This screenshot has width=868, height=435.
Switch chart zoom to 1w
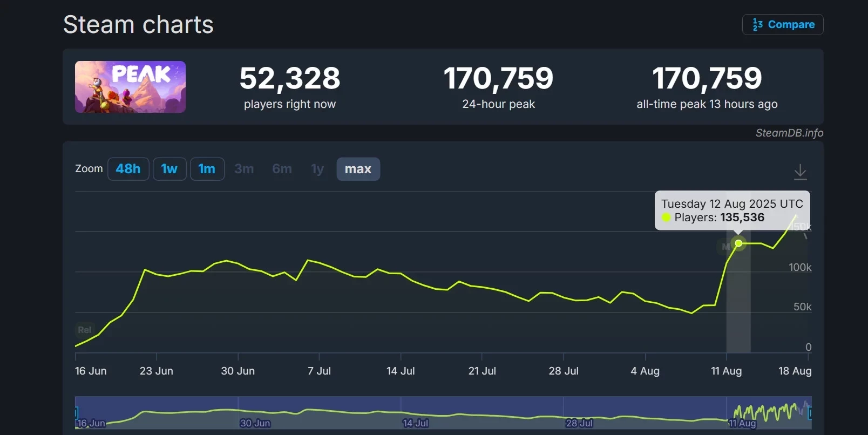pos(169,169)
